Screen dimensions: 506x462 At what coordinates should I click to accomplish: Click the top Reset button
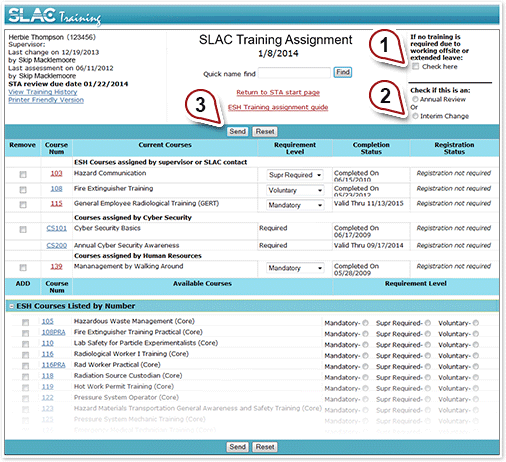click(265, 131)
